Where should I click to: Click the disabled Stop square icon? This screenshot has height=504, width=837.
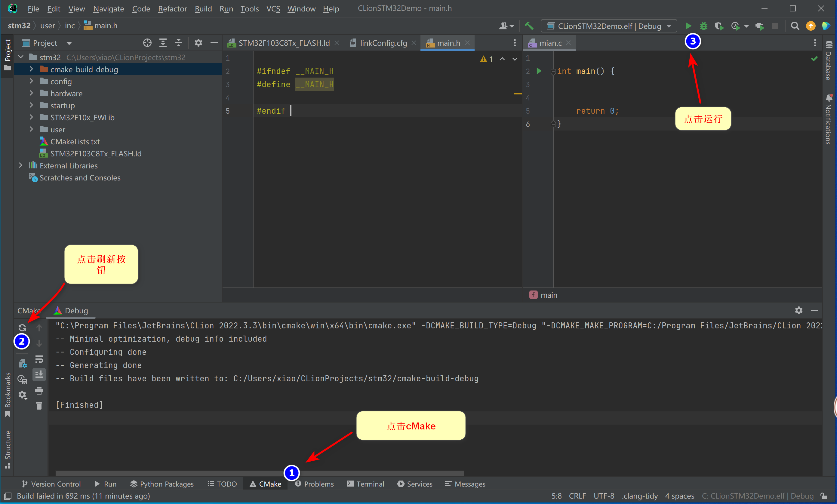point(775,26)
